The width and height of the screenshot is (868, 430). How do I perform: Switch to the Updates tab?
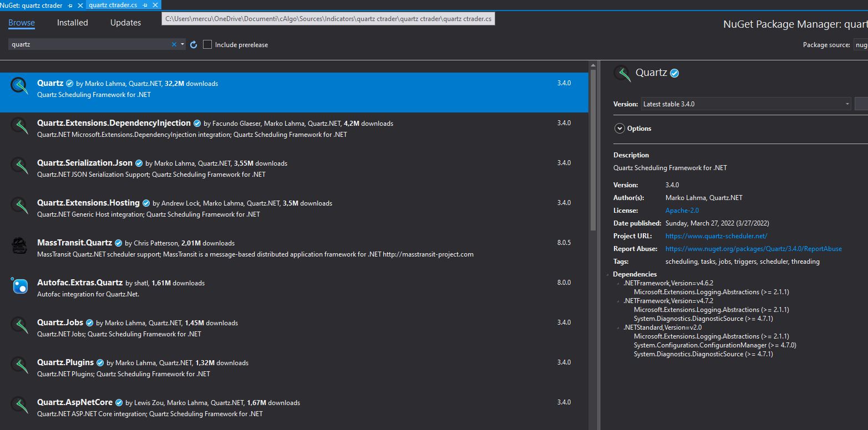[125, 23]
